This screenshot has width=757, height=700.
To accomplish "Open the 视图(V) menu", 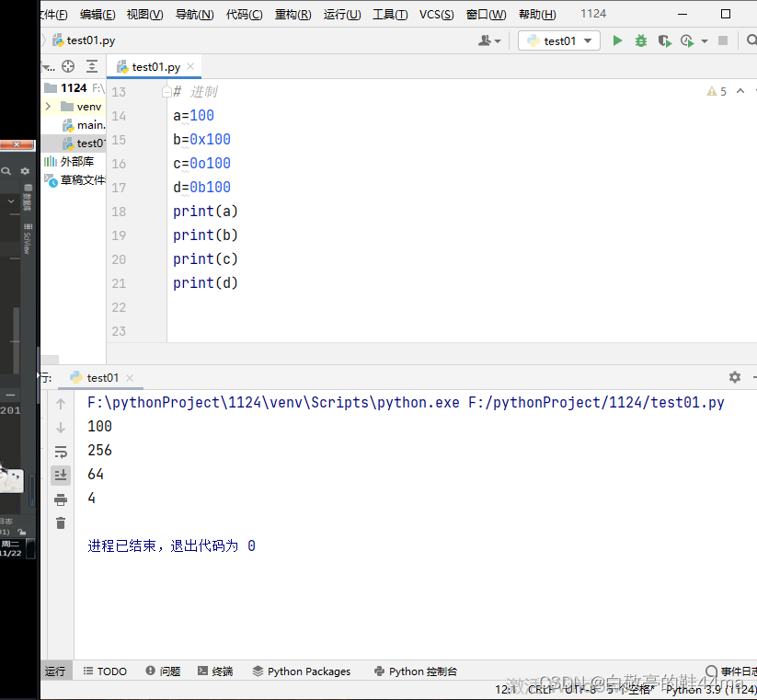I will click(144, 15).
